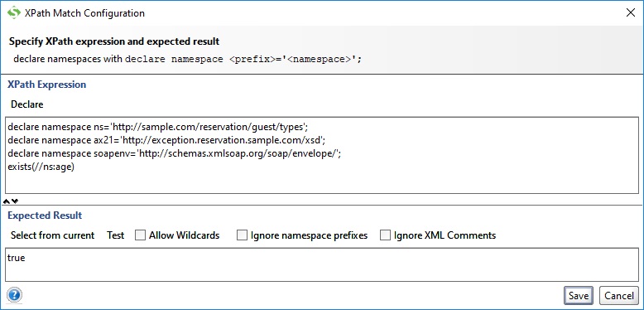
Task: Click inside the Expected Result field showing true
Action: coord(322,264)
